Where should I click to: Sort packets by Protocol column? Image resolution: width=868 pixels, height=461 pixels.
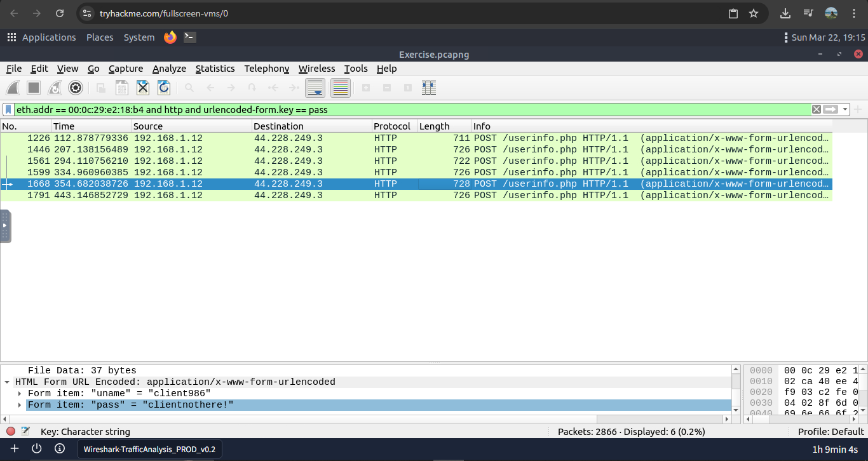[395, 126]
